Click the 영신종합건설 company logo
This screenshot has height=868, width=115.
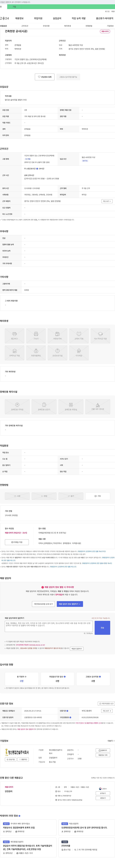[17, 752]
